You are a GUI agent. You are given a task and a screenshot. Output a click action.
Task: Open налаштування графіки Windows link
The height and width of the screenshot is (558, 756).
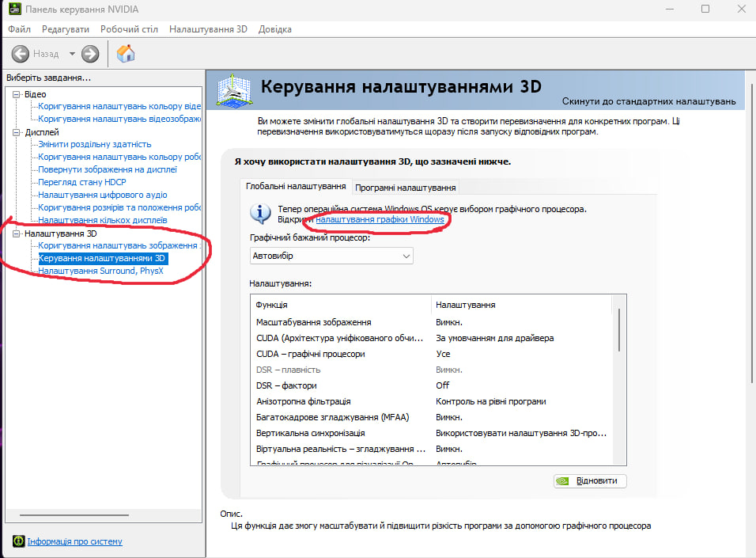(x=380, y=219)
